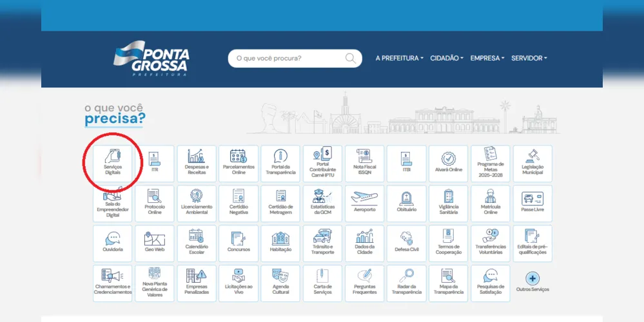644x322 pixels.
Task: Open Radar da Transparência tile
Action: click(406, 283)
